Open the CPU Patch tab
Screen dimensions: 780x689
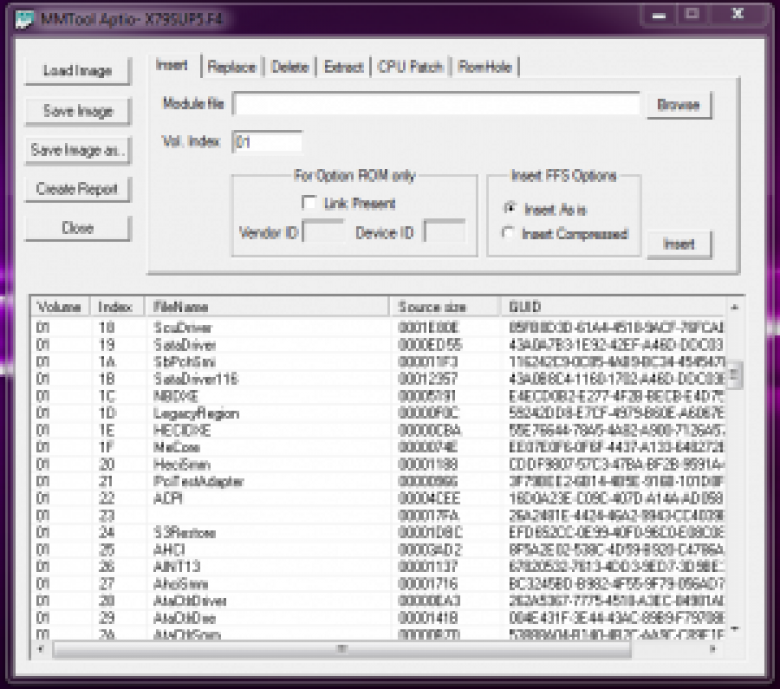410,67
